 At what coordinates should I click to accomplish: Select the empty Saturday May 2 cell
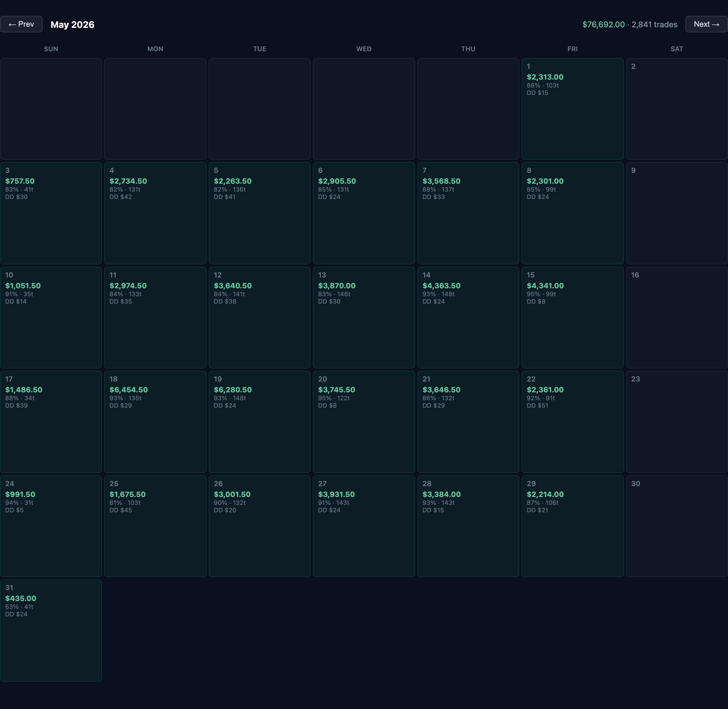point(677,109)
